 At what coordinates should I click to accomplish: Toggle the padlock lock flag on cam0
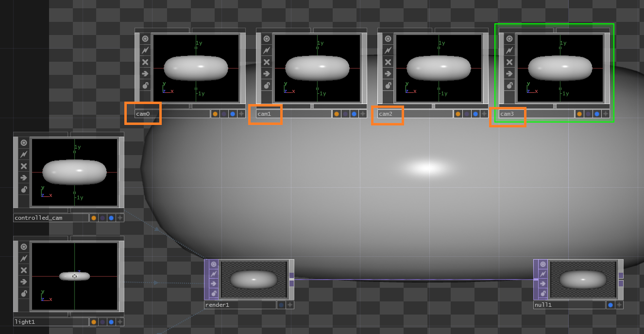coord(145,85)
